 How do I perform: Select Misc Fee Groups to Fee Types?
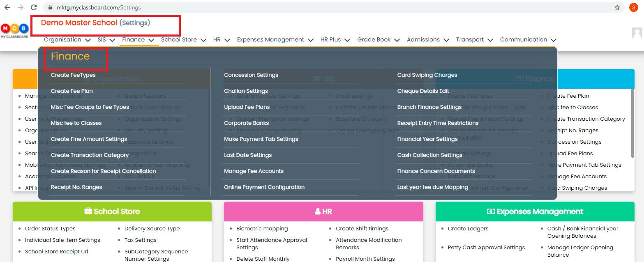90,107
